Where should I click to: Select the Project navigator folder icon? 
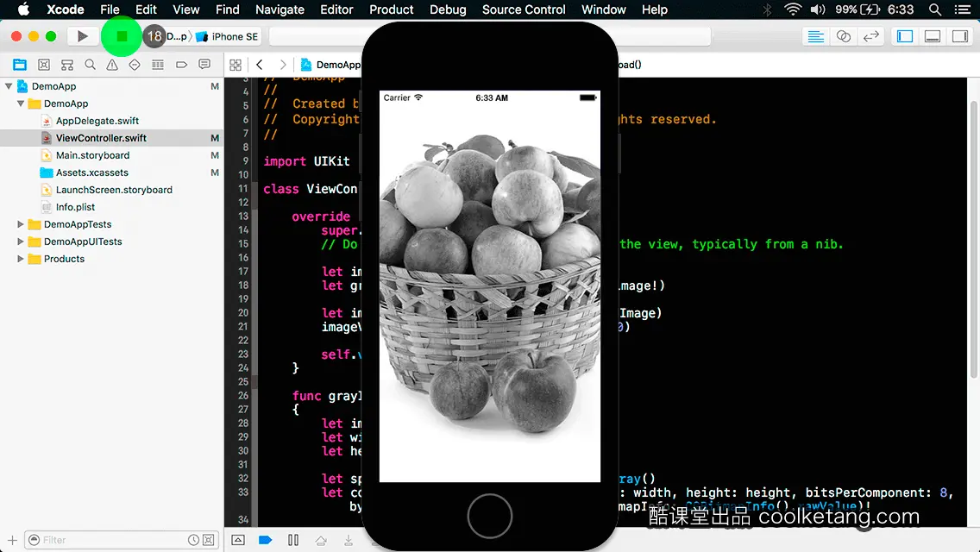point(20,65)
